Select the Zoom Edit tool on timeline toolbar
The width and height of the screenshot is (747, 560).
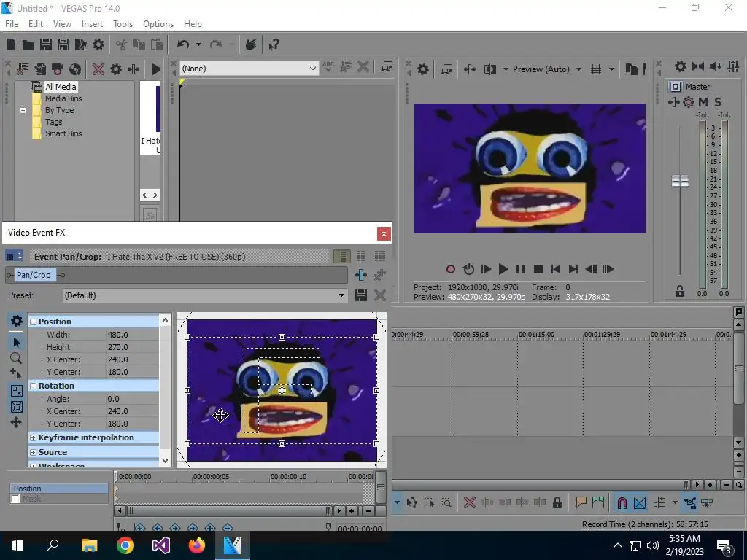pyautogui.click(x=446, y=502)
